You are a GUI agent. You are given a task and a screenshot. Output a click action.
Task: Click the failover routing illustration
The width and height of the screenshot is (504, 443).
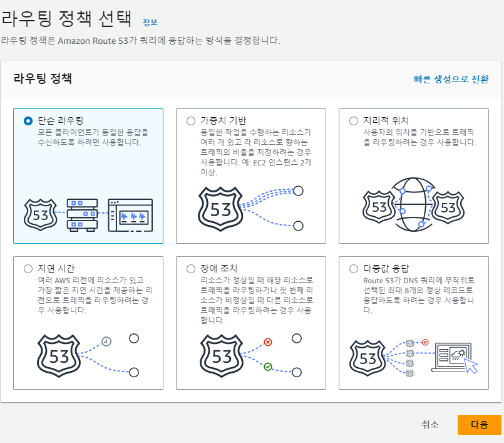tap(250, 355)
